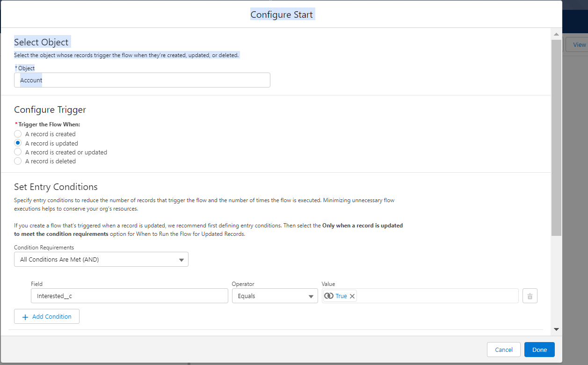This screenshot has height=365, width=588.
Task: Remove the True value pill
Action: click(352, 296)
